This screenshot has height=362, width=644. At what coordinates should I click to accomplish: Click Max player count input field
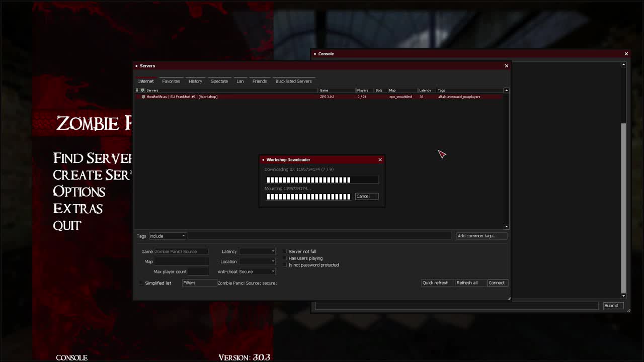pos(199,271)
